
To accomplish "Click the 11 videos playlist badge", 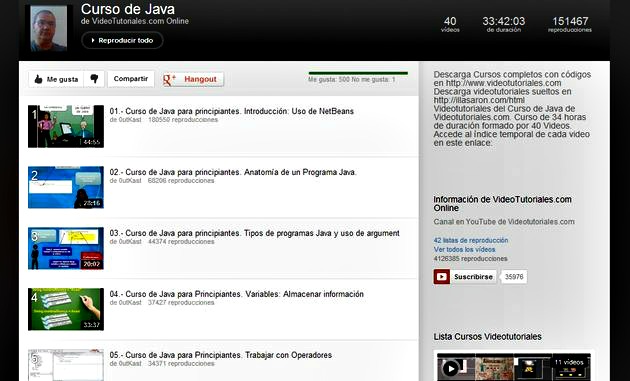I will click(569, 362).
